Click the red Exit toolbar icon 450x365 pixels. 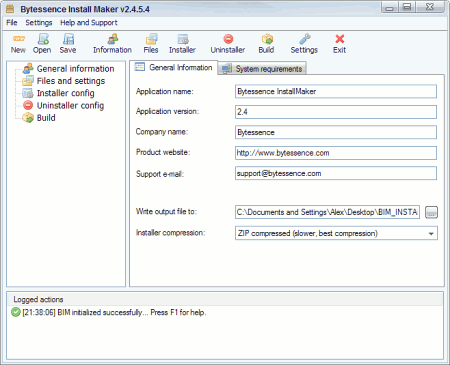point(340,44)
